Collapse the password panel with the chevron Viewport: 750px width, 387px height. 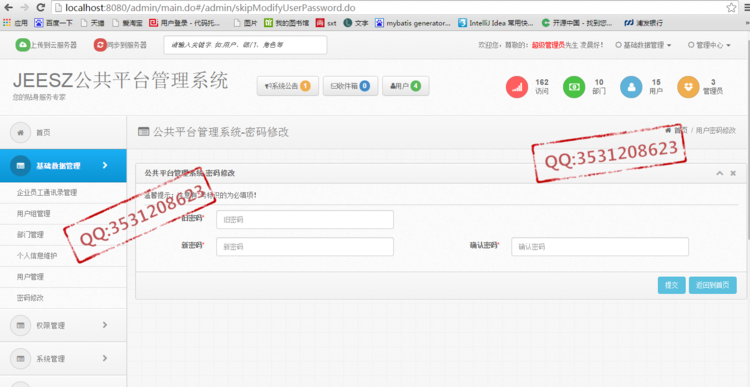click(x=719, y=173)
